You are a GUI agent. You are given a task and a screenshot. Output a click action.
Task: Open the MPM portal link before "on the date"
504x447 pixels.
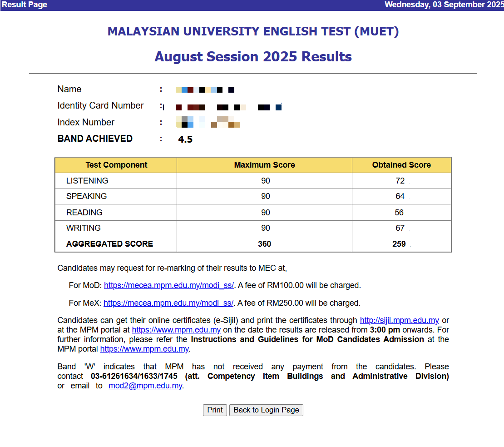(176, 330)
